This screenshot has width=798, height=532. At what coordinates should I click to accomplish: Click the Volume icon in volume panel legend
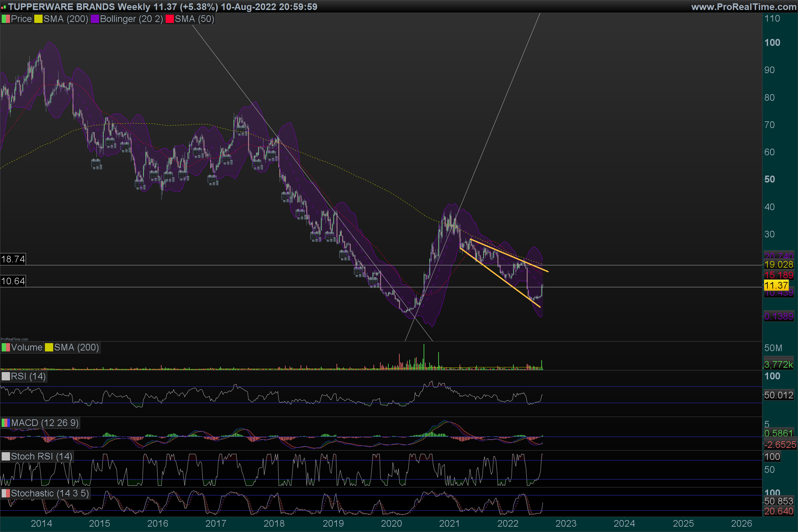[x=5, y=347]
